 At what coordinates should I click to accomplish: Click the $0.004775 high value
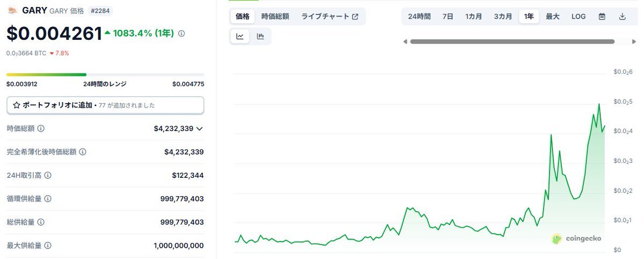[188, 84]
